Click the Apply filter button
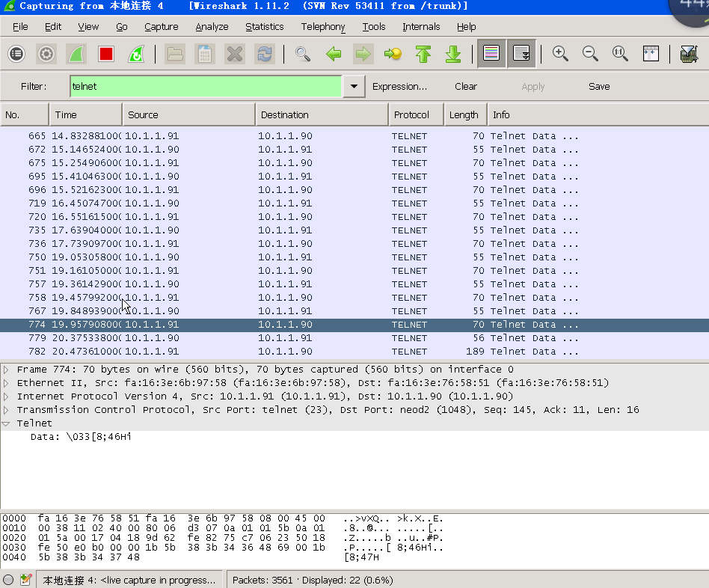Viewport: 709px width, 588px height. point(533,86)
